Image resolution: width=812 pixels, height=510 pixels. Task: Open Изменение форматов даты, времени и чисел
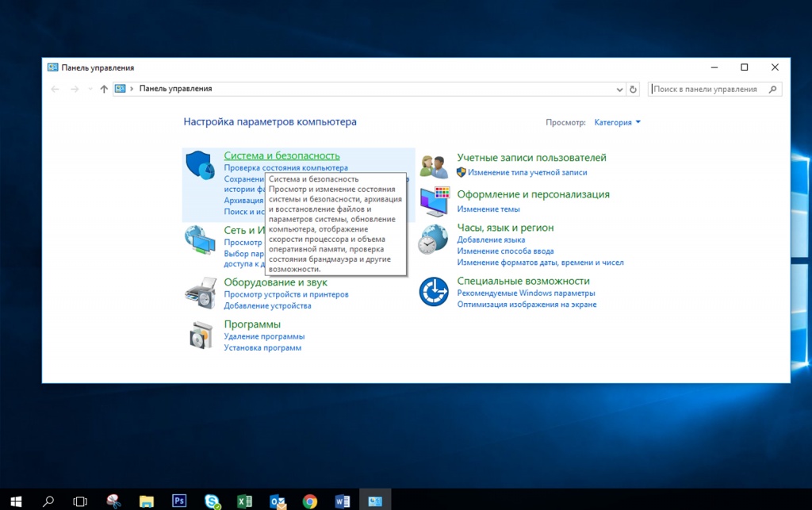pos(540,263)
